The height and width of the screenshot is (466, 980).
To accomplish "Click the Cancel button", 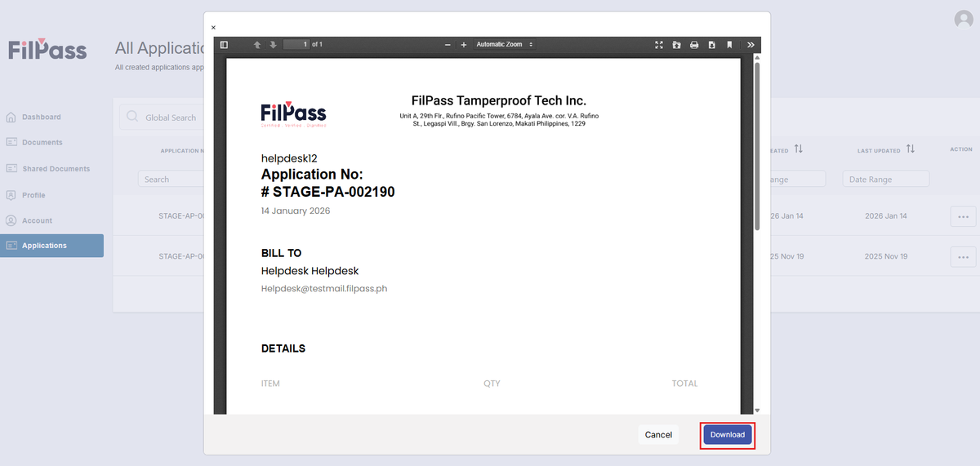I will pos(658,435).
